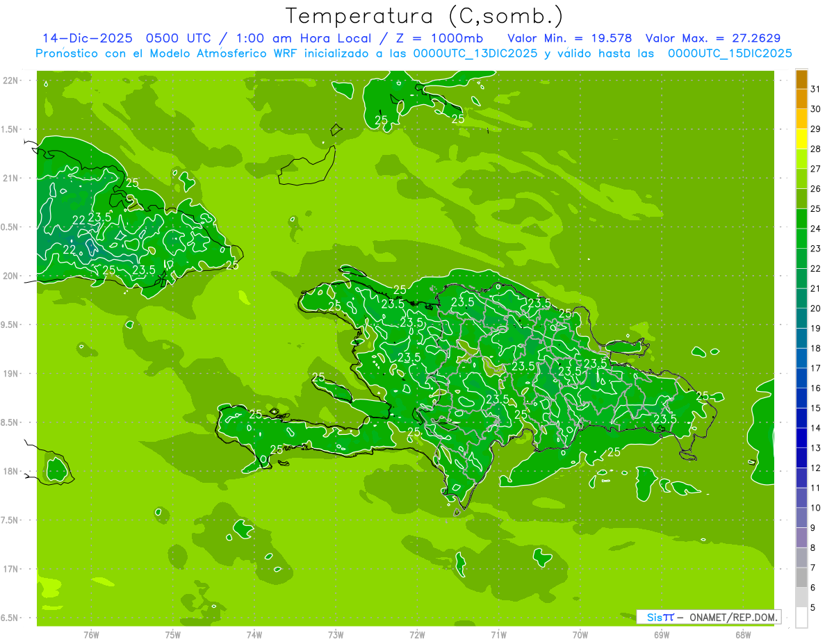Click the color scale label '31'
The width and height of the screenshot is (834, 644).
[x=816, y=89]
